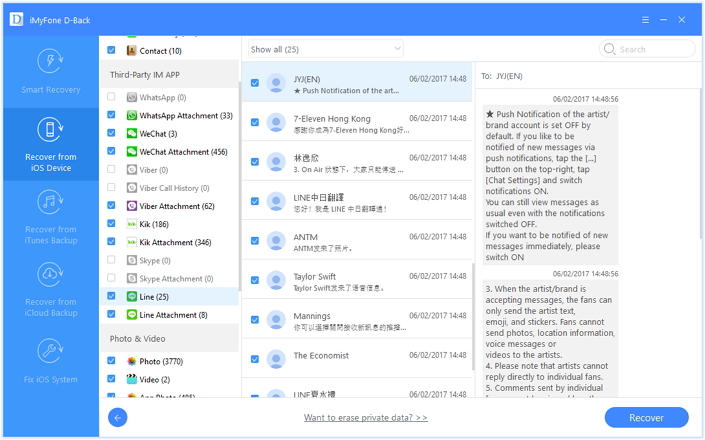Open Recover from iCloud Backup
Screen dimensions: 705x440
click(50, 289)
